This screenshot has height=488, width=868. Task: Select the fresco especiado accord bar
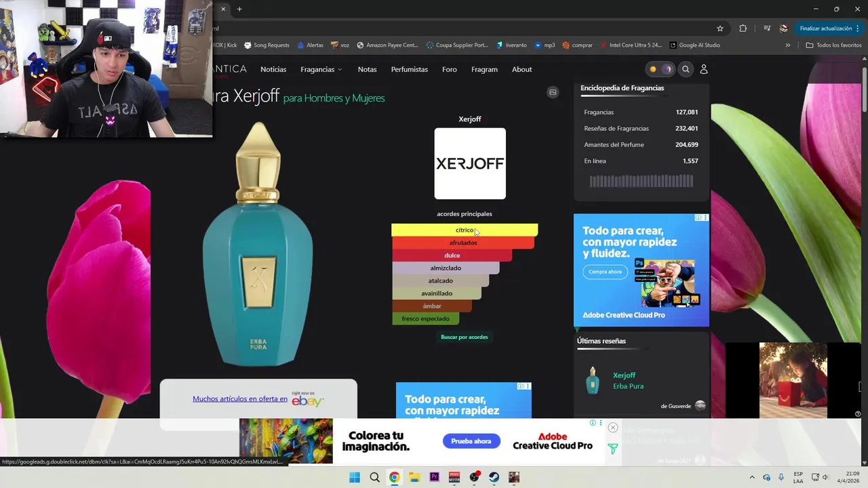pyautogui.click(x=425, y=319)
